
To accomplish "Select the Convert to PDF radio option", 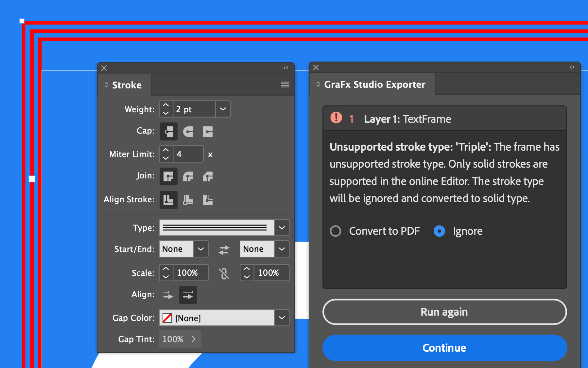I will (x=336, y=231).
